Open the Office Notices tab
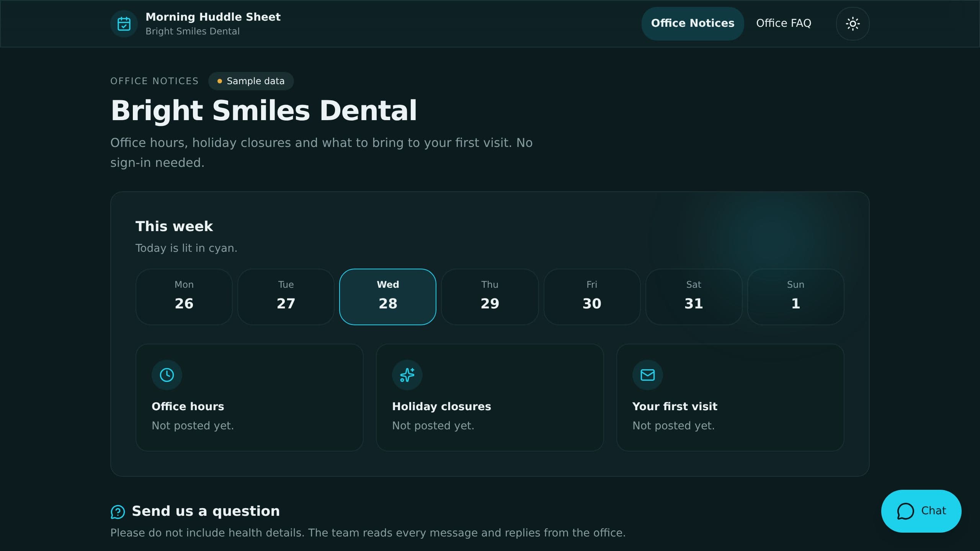980x551 pixels. (693, 23)
